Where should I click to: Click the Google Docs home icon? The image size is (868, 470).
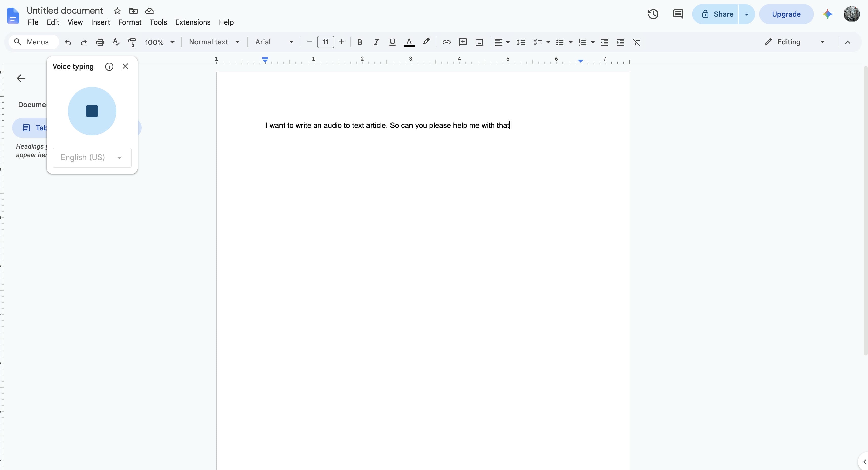click(13, 15)
